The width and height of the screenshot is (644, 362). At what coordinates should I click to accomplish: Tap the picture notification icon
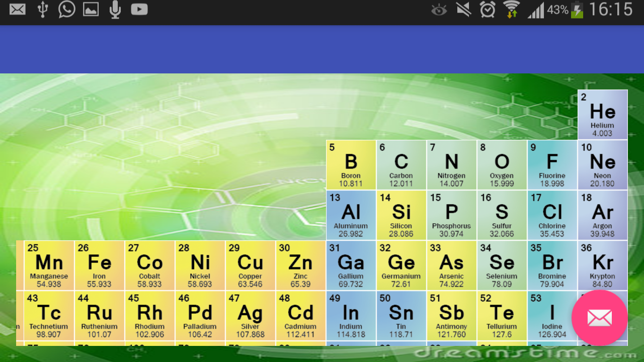coord(91,10)
